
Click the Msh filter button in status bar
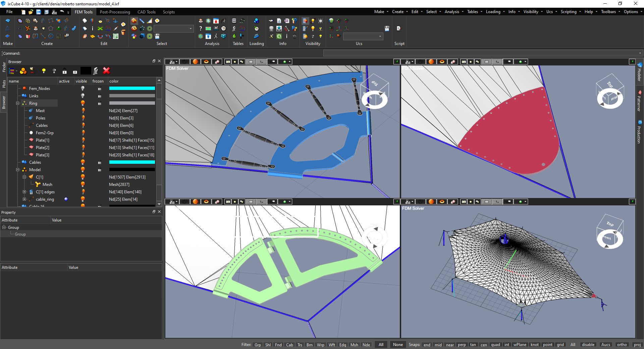(354, 345)
